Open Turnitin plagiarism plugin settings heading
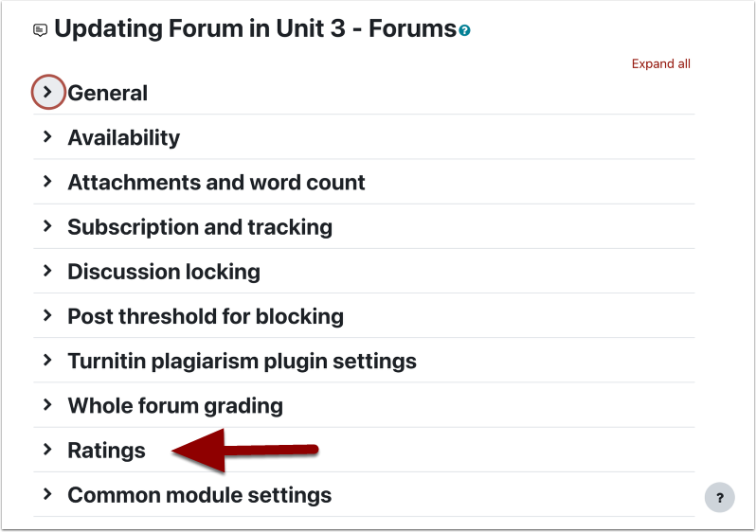The image size is (756, 532). pos(242,361)
